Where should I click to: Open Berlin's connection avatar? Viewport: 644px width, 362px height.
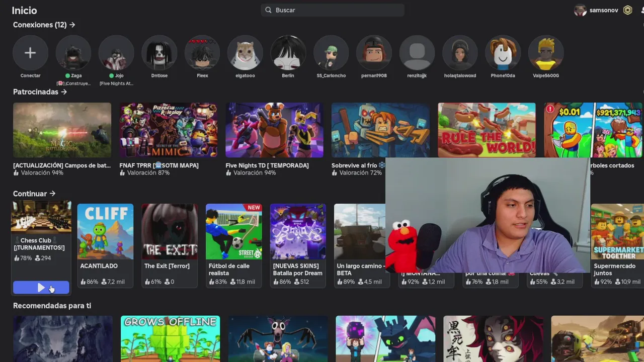[x=288, y=53]
